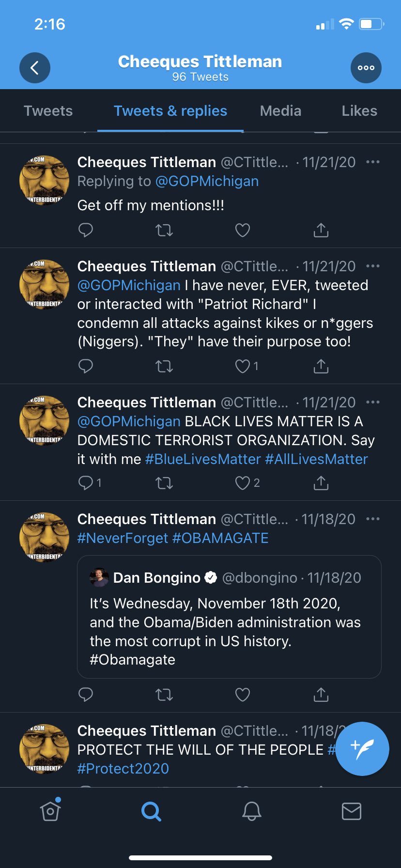This screenshot has height=868, width=401.
Task: Like the #NeverForget #OBAMAGATE tweet
Action: pos(243,695)
